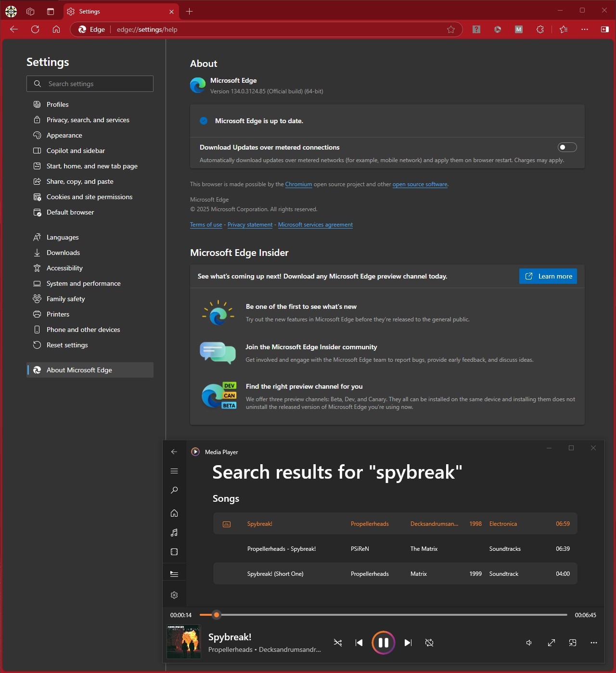This screenshot has height=673, width=616.
Task: Open Phone and other devices settings
Action: [x=90, y=330]
